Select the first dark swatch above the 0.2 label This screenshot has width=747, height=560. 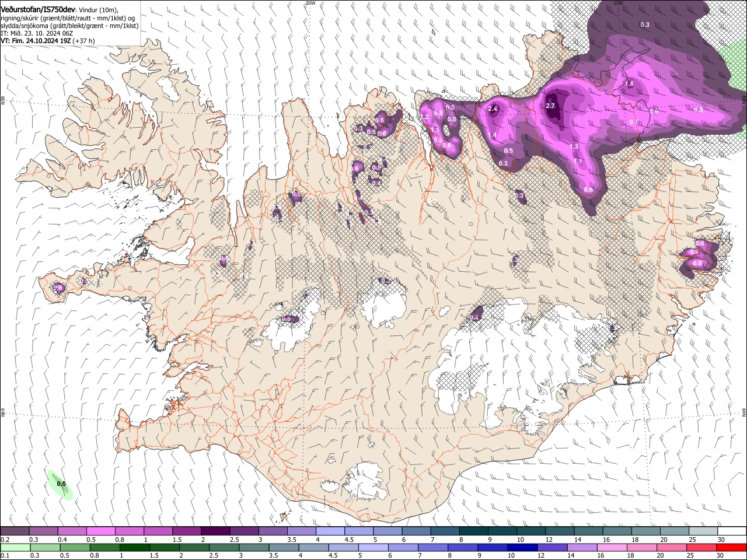15,531
